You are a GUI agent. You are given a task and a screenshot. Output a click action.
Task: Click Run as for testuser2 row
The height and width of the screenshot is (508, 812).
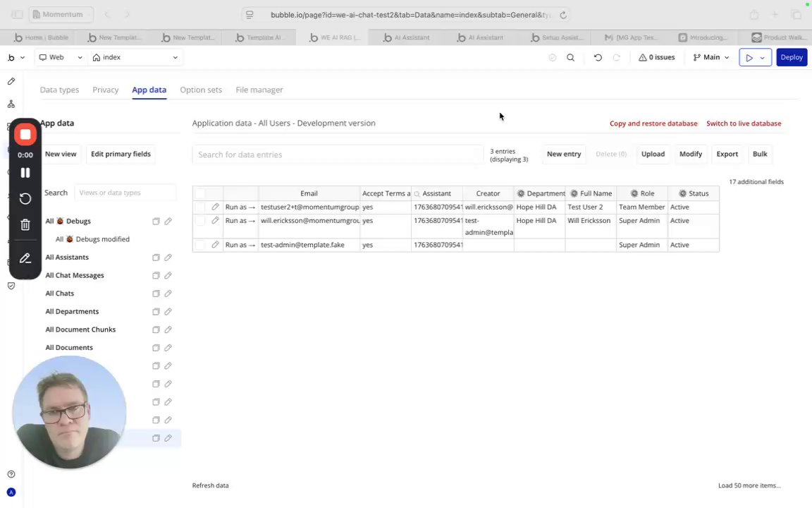(x=240, y=207)
